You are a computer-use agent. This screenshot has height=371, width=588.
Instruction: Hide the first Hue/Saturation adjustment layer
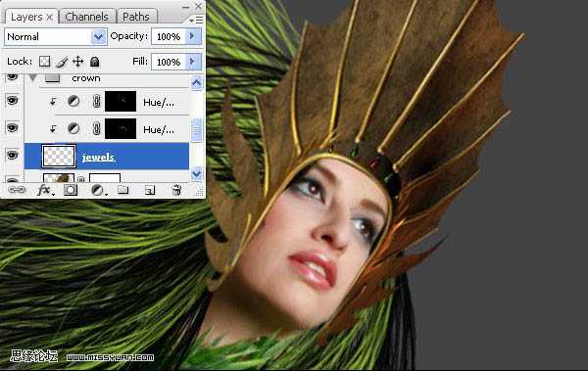(12, 101)
